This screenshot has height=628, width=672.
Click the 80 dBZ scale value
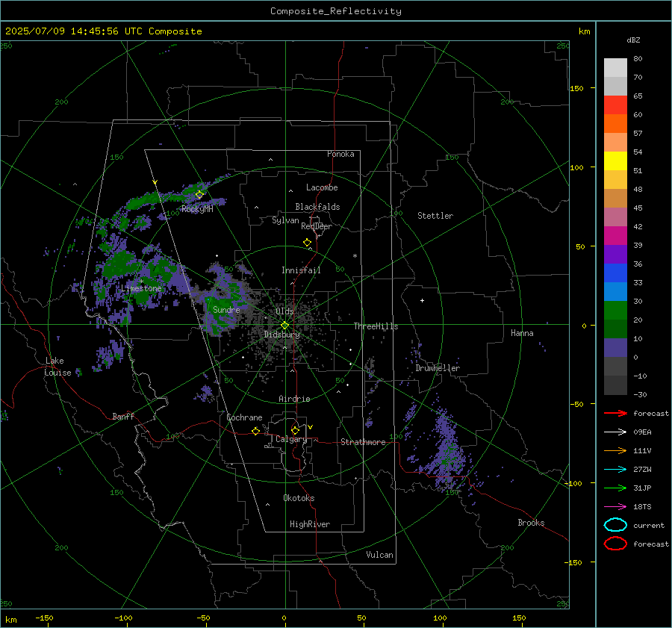638,59
